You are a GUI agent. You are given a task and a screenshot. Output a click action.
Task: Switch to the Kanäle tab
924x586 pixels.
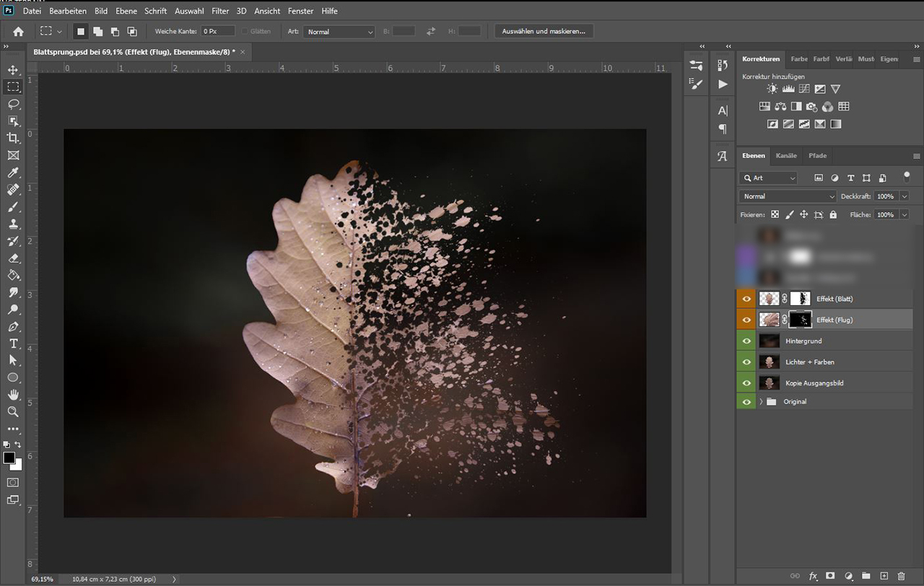coord(786,155)
